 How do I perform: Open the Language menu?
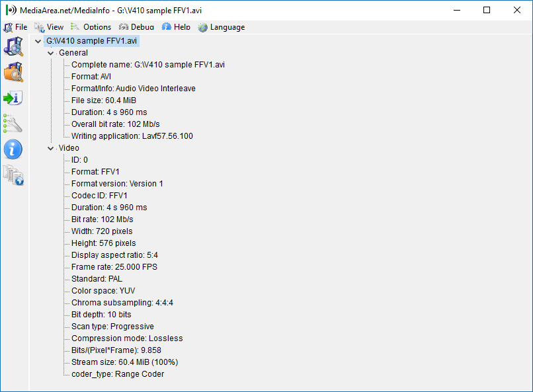[x=227, y=27]
